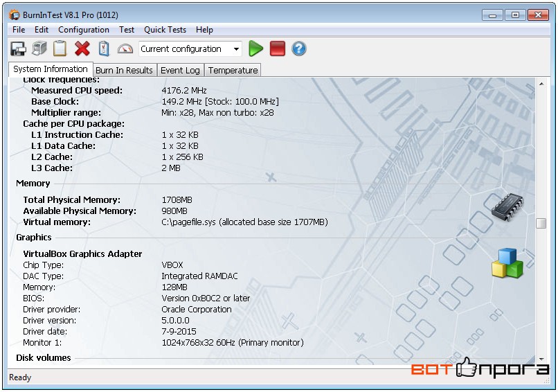Clear results with the red X icon
This screenshot has height=392, width=558.
(x=82, y=48)
